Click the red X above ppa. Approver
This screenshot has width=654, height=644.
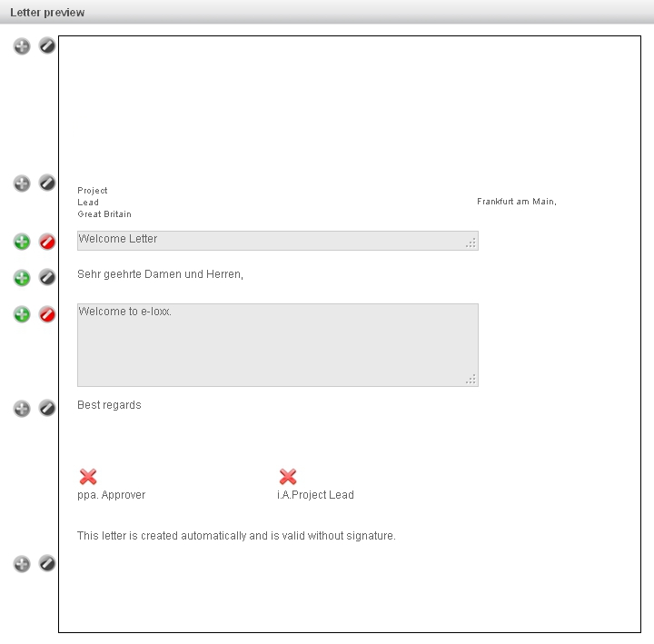[88, 476]
